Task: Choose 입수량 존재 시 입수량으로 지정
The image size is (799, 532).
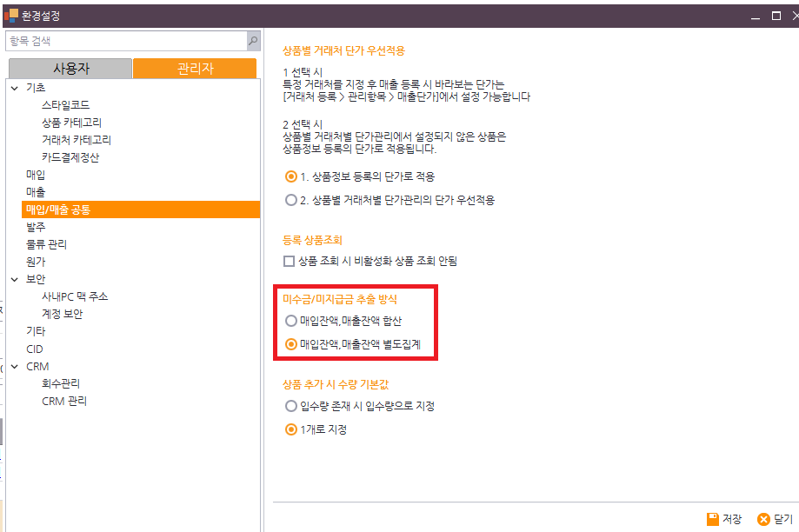Action: coord(291,406)
